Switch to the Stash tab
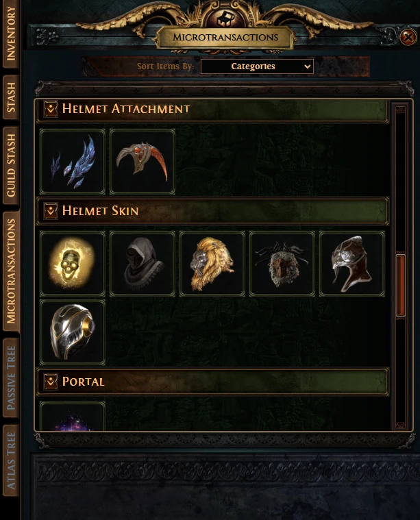This screenshot has height=520, width=420. (10, 97)
